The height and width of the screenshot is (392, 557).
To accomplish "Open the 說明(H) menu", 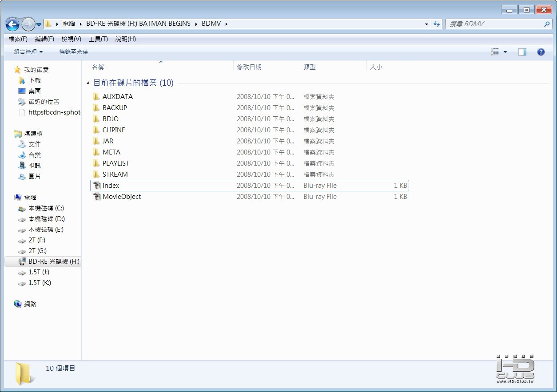I will click(x=125, y=39).
